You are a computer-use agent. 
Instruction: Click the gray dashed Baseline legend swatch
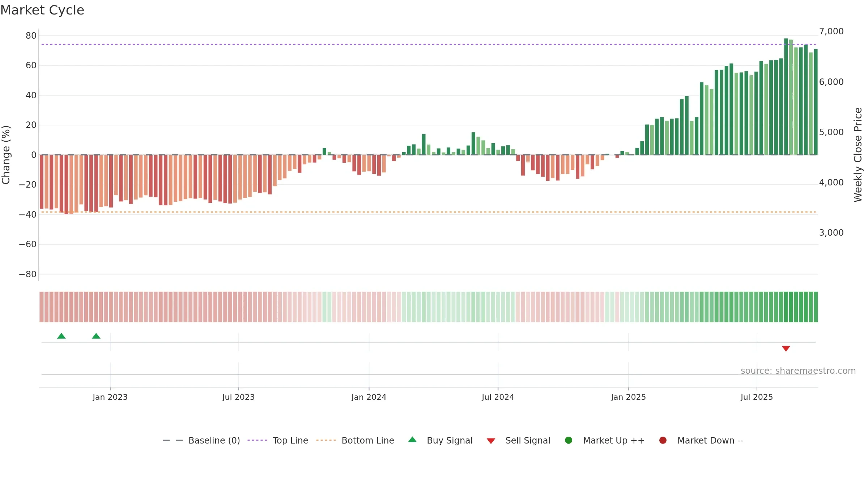(x=173, y=440)
